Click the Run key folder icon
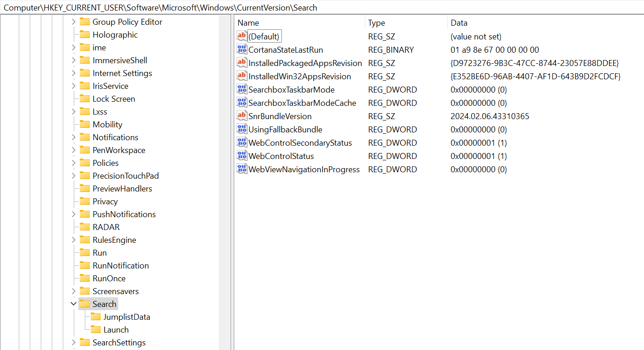This screenshot has width=644, height=350. coord(84,252)
